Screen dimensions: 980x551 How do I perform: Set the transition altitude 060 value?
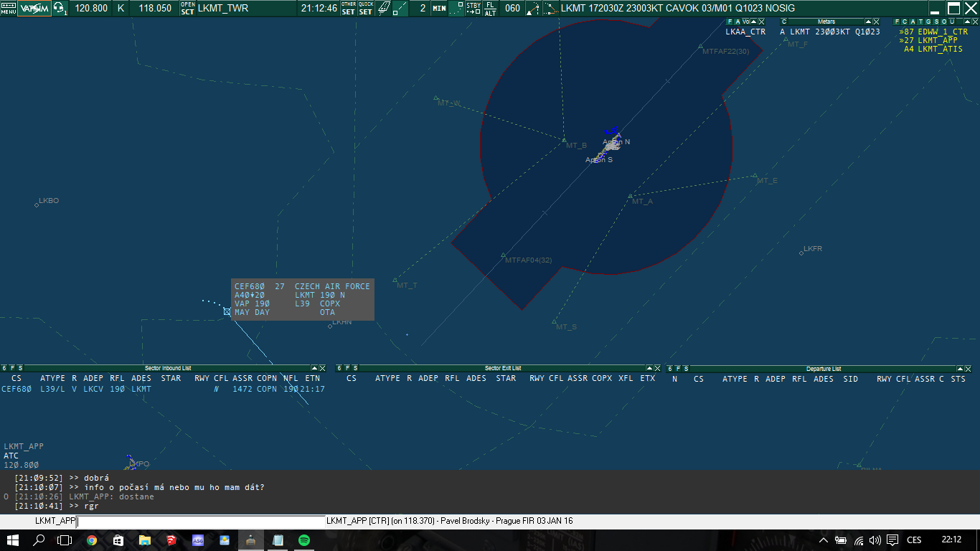point(512,9)
